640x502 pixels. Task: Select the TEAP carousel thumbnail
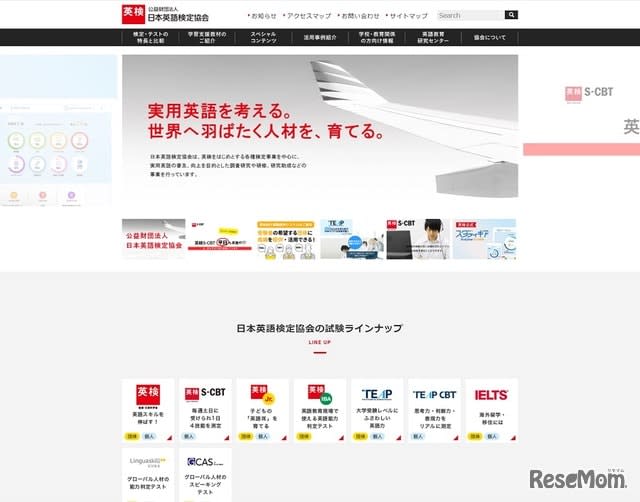pos(352,239)
